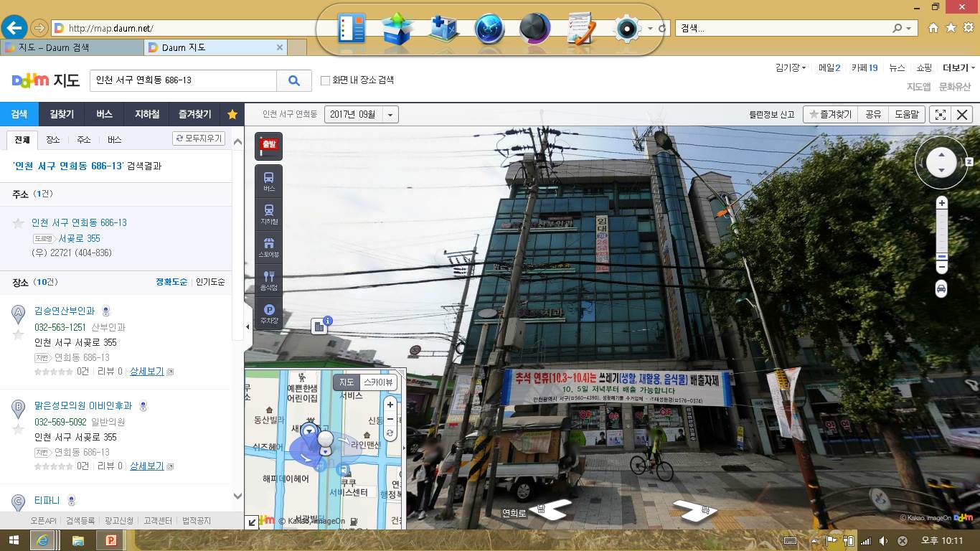Refresh the mini map position
This screenshot has height=551, width=980.
[390, 433]
